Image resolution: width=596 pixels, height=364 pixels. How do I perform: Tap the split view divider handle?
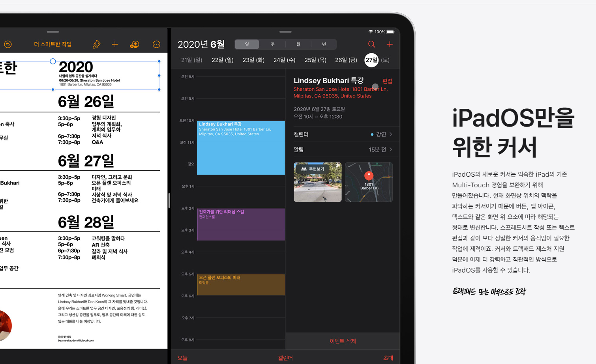coord(169,200)
